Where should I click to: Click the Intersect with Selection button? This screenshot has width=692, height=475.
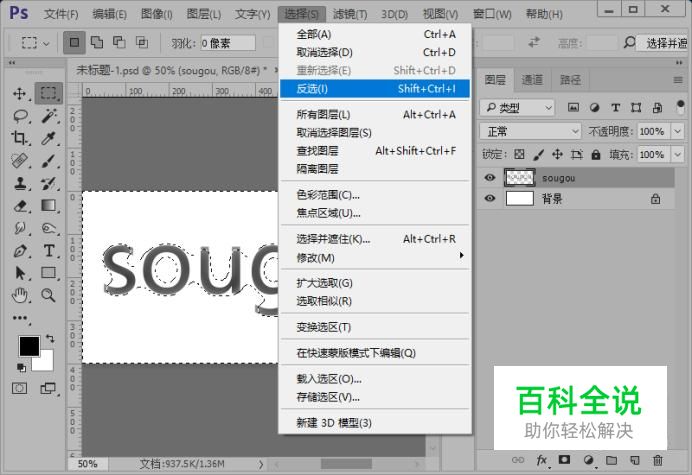tap(142, 42)
